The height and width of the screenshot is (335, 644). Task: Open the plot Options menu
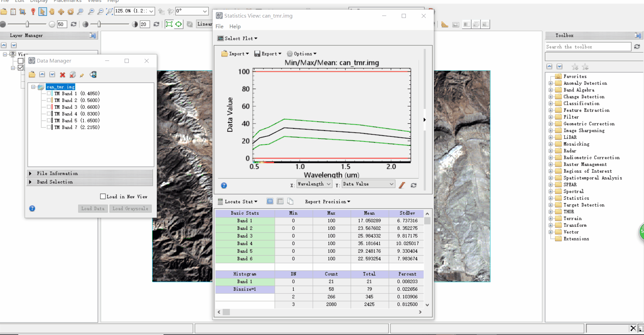(302, 54)
